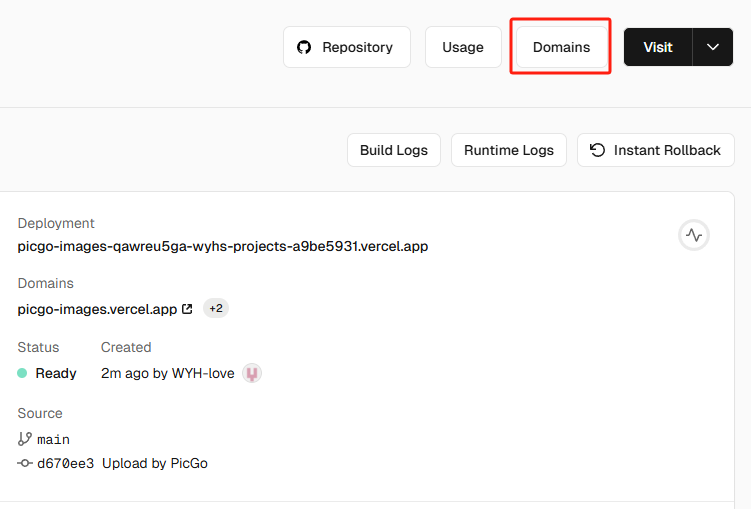Click the Instant Rollback arrow icon
Screen dimensions: 751x509
[x=597, y=150]
